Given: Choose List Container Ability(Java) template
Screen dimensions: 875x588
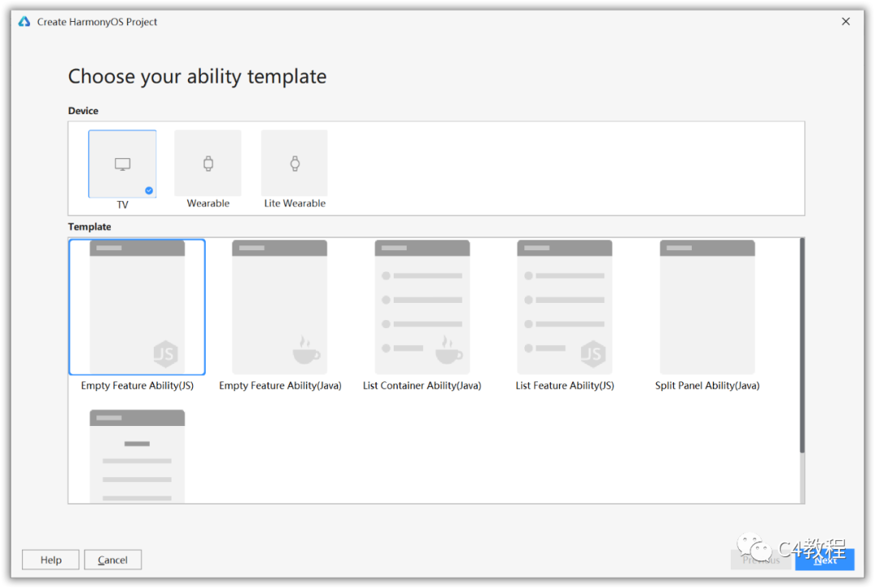Looking at the screenshot, I should [x=422, y=307].
